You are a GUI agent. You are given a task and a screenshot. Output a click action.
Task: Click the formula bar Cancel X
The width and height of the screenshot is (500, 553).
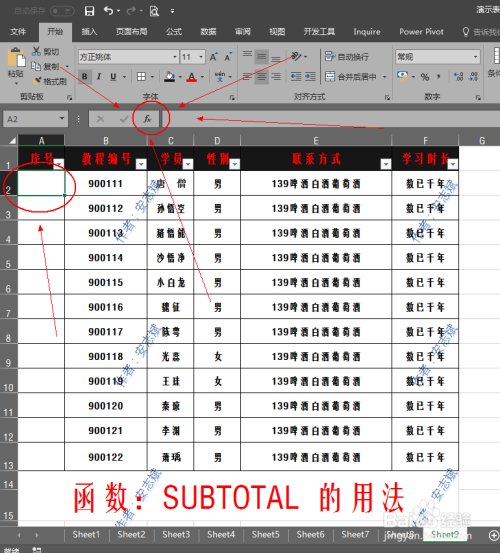(x=100, y=119)
